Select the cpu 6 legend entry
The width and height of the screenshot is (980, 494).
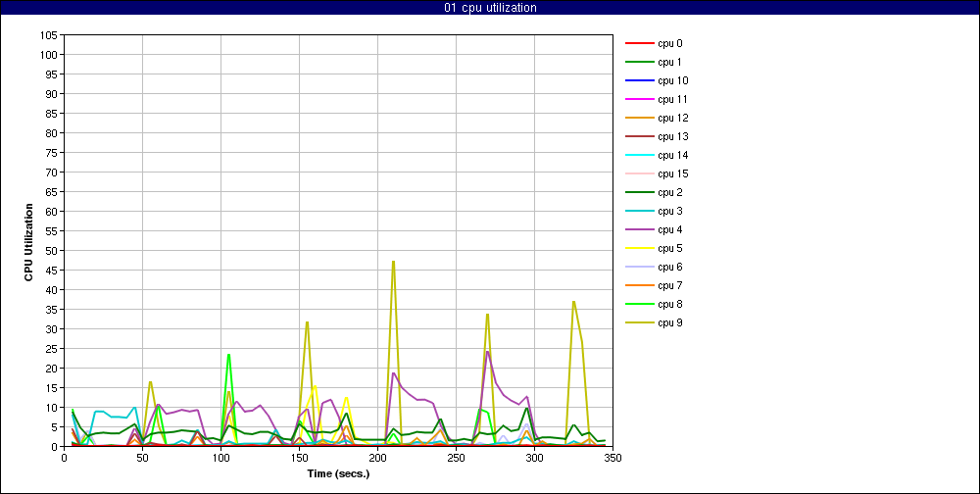(654, 267)
